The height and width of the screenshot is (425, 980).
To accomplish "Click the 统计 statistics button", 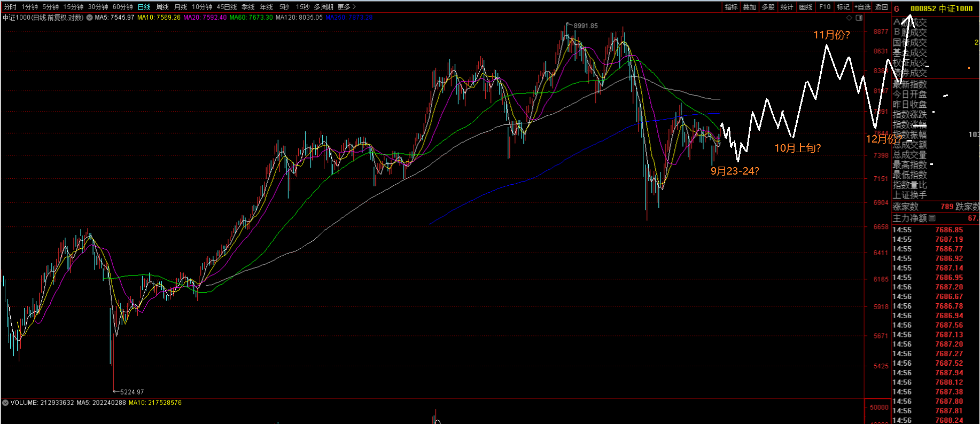I will (787, 7).
